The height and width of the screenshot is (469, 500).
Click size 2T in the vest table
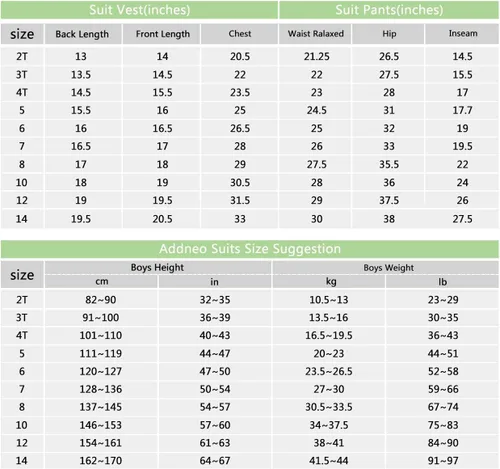(22, 56)
